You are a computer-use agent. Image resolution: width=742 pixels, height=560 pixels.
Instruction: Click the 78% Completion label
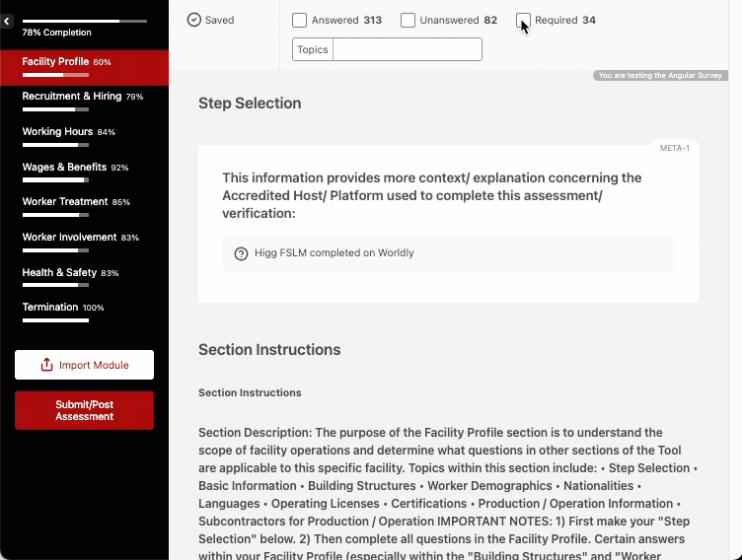point(57,33)
